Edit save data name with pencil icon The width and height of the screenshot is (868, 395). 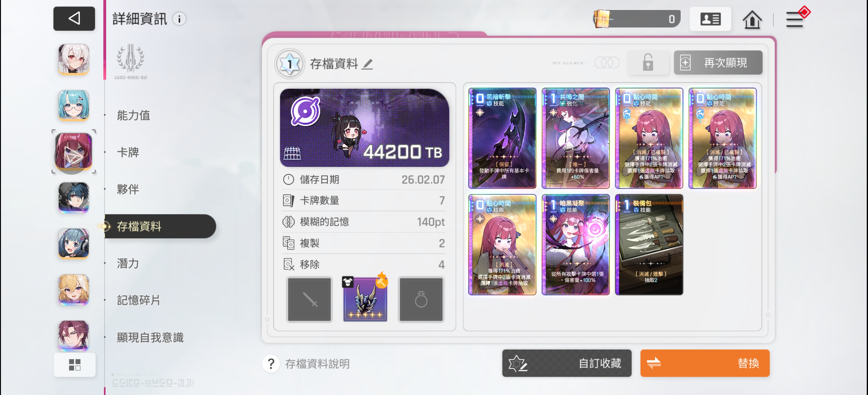pos(367,64)
